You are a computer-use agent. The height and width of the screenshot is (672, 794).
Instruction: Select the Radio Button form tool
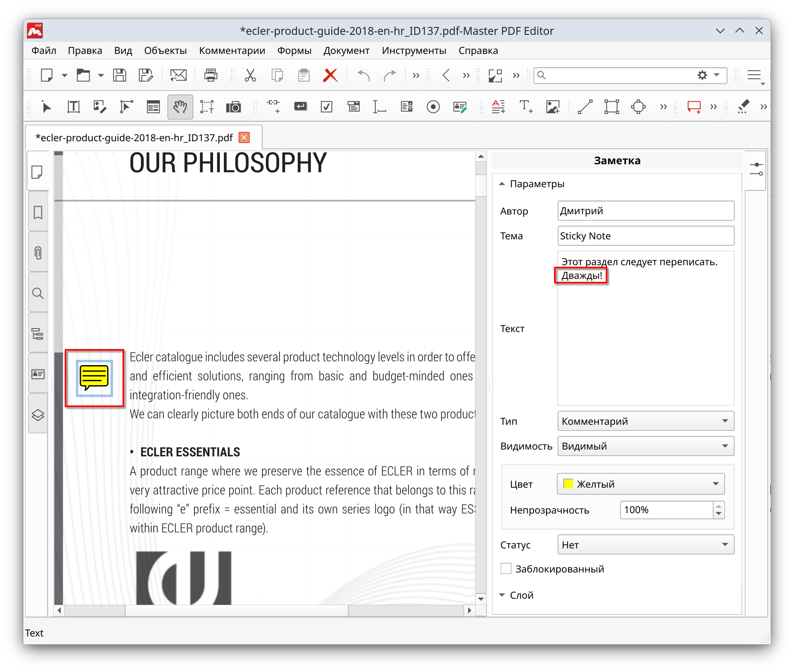[433, 107]
